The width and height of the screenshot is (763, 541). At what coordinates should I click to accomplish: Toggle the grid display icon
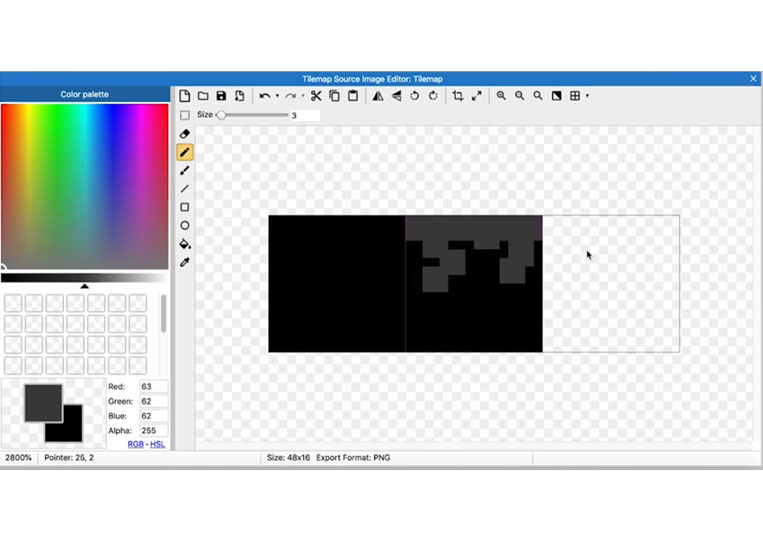tap(575, 96)
